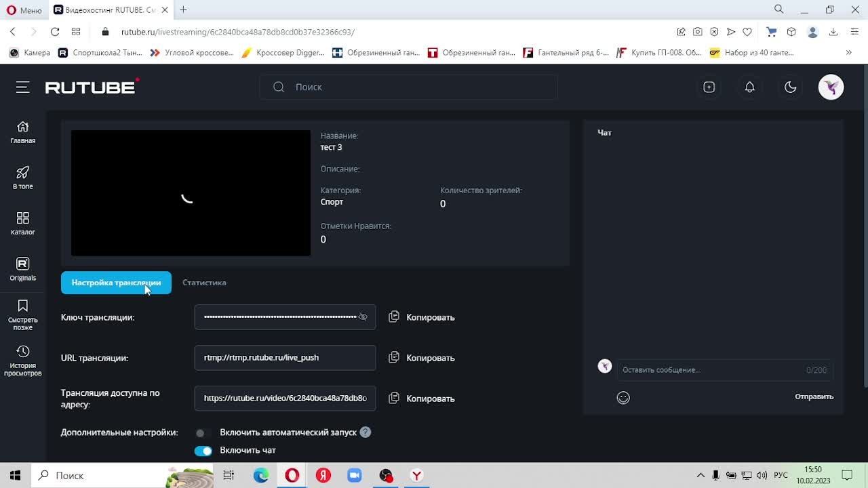Click the RUTUBE logo
This screenshot has width=868, height=488.
(92, 86)
